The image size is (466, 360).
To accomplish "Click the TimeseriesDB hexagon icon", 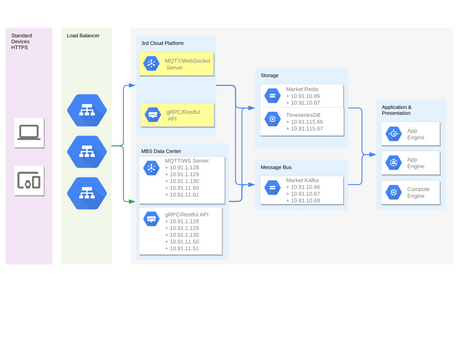I will pyautogui.click(x=273, y=119).
